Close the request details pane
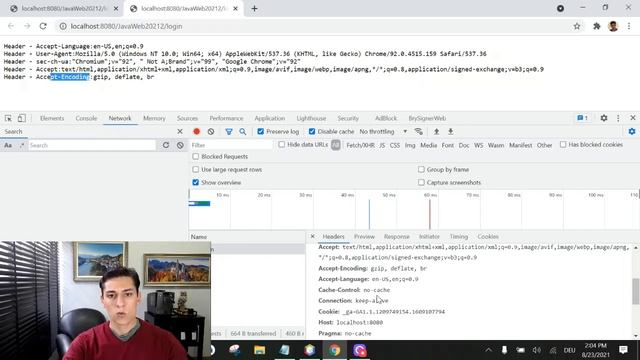 312,236
